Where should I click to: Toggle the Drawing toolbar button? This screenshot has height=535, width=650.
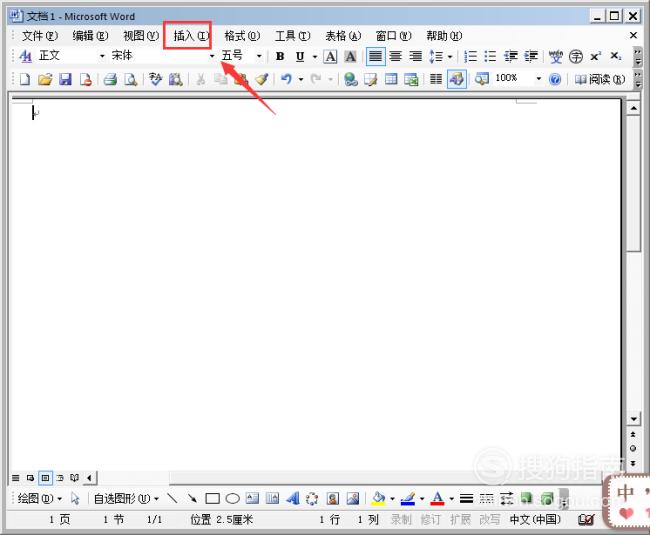(456, 79)
